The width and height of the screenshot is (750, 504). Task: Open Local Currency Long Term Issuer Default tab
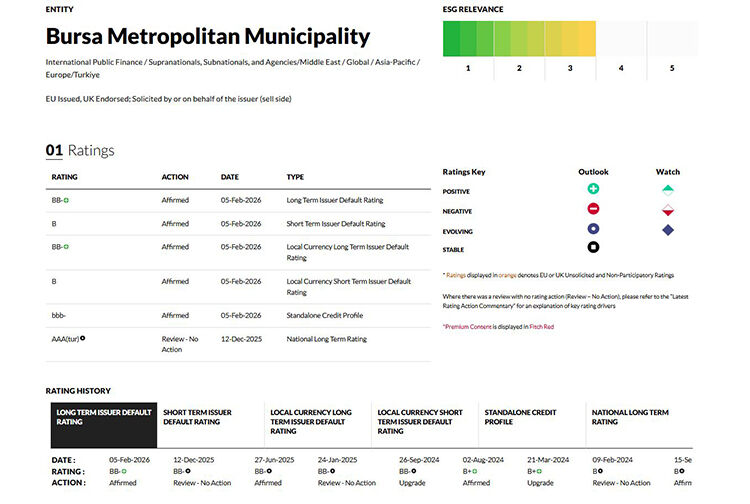[x=318, y=425]
